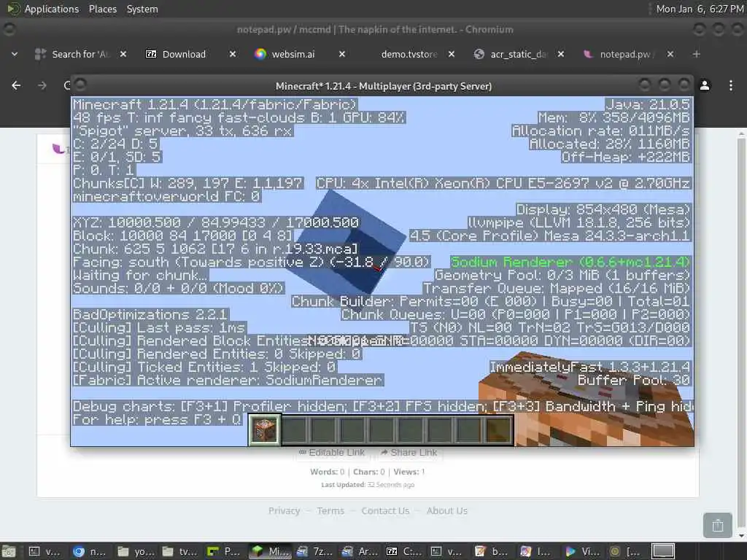This screenshot has width=747, height=560.
Task: Open the Terms link in footer
Action: [330, 510]
